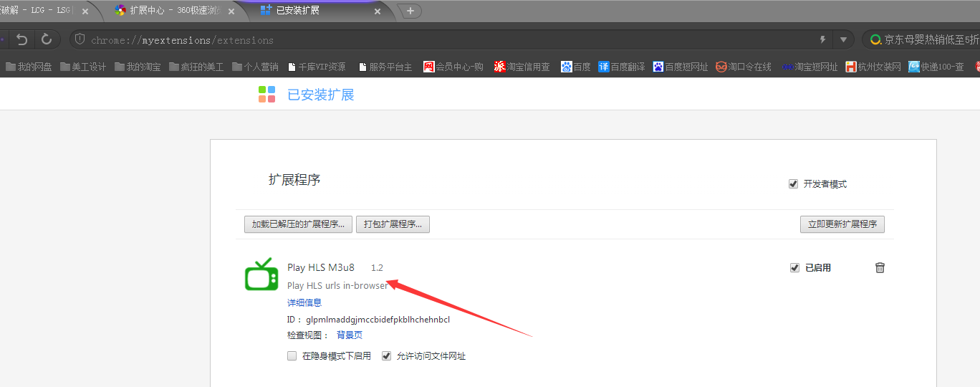Viewport: 980px width, 387px height.
Task: Open the 详细信息 link
Action: [x=304, y=303]
